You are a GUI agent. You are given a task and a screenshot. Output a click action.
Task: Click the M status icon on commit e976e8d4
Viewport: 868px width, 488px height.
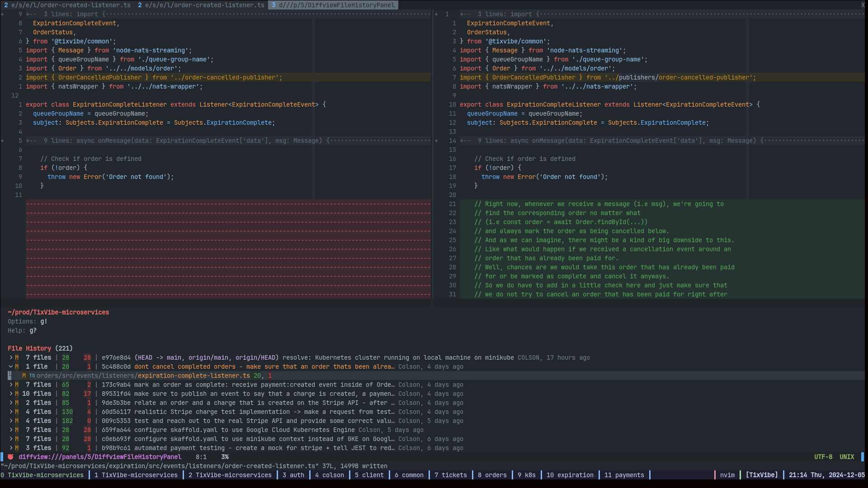point(17,357)
